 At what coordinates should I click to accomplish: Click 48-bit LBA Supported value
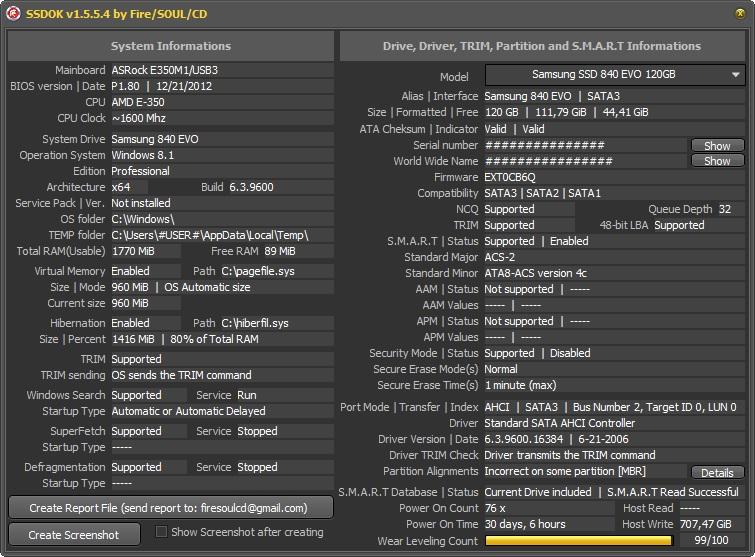coord(679,225)
